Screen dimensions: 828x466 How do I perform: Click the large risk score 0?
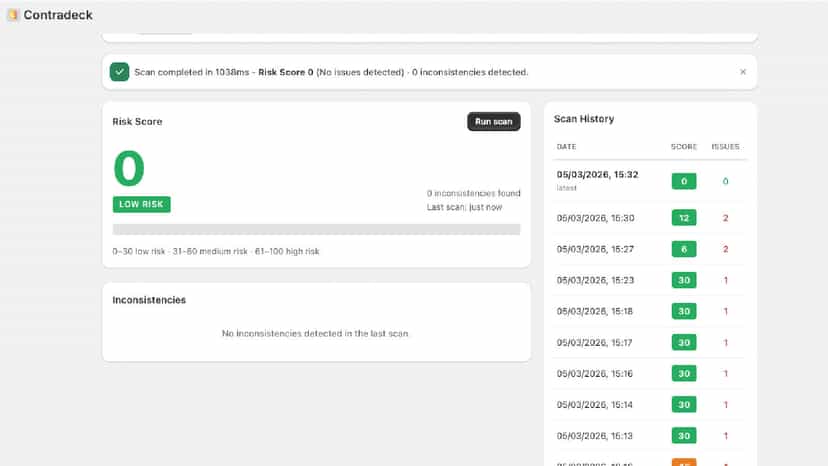point(129,168)
